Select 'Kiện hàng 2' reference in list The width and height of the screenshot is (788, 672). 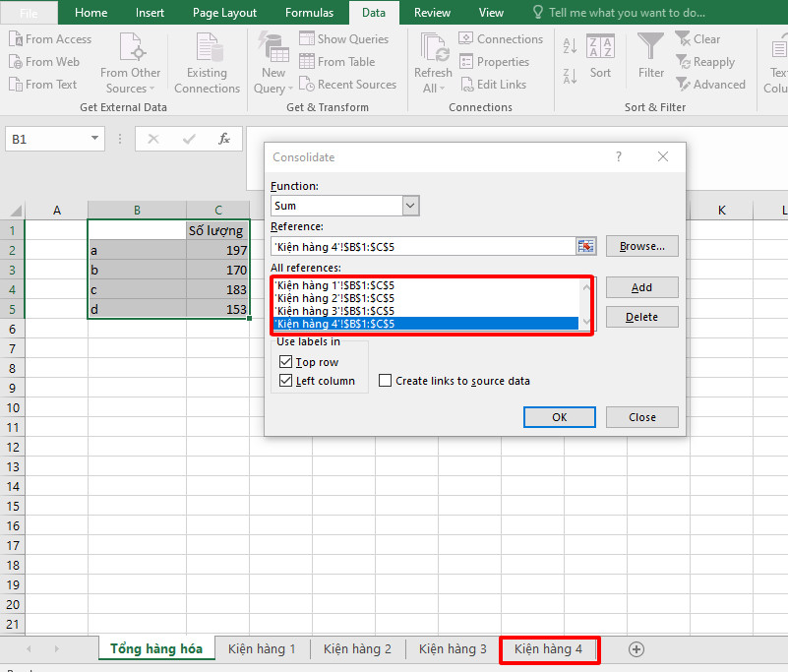coord(426,298)
